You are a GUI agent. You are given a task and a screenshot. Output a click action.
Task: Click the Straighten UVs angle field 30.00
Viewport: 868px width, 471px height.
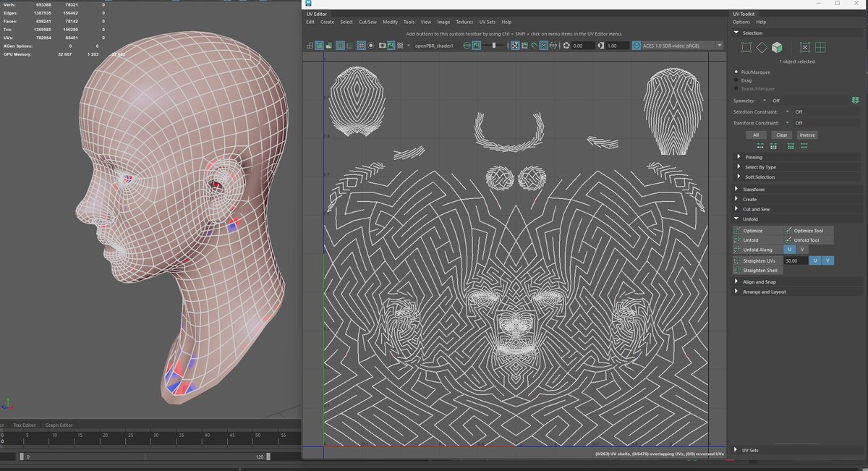pos(796,260)
